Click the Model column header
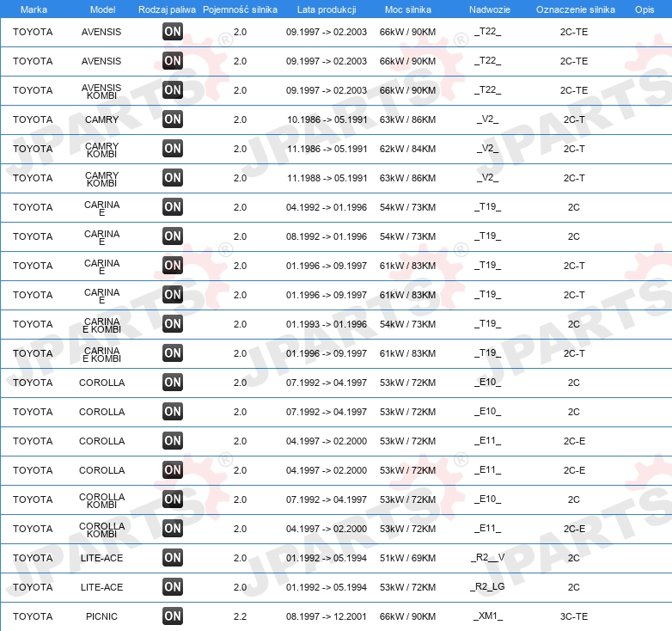The image size is (672, 631). (x=102, y=9)
